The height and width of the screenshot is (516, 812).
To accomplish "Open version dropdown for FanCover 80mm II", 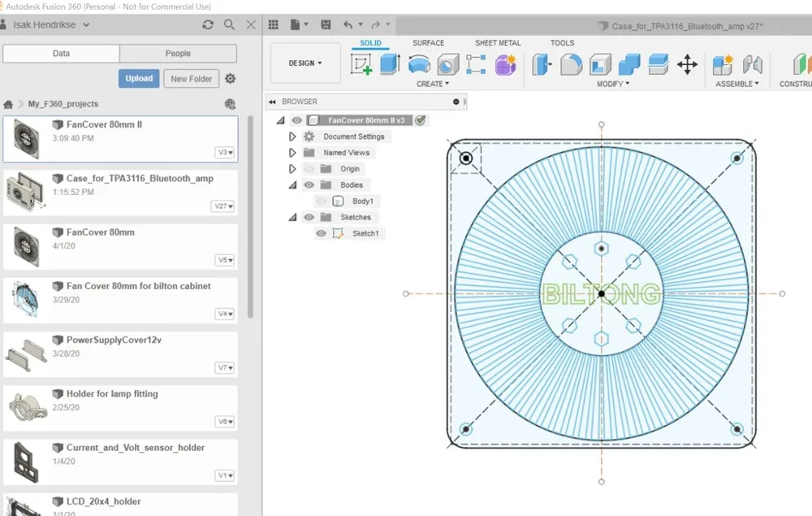I will pyautogui.click(x=226, y=152).
